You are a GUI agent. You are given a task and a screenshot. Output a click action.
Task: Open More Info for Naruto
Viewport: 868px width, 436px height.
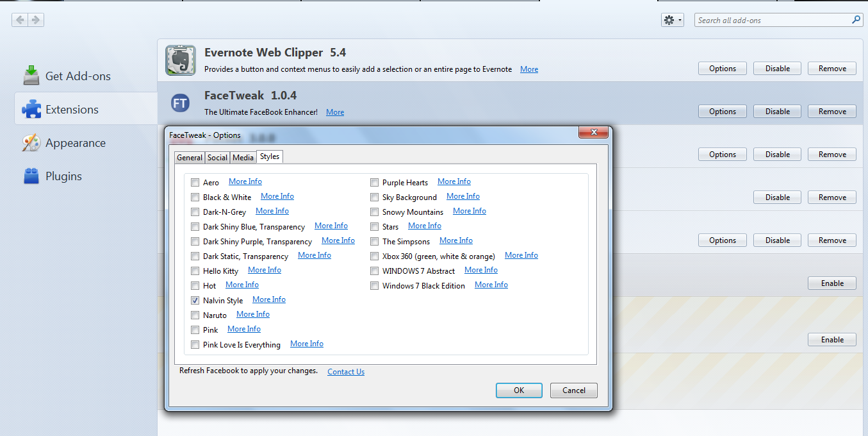click(x=253, y=314)
